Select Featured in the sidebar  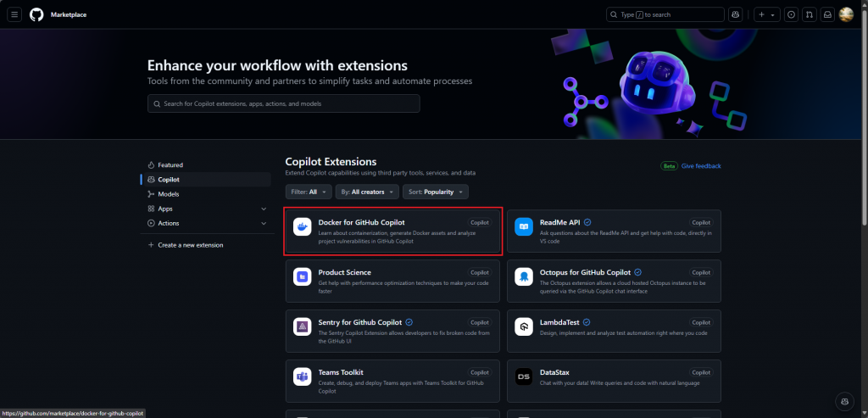click(206, 165)
